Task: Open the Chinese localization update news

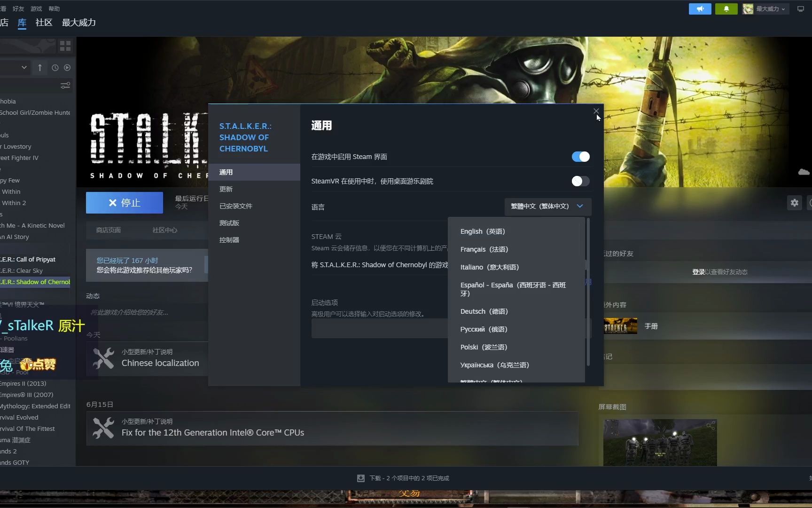Action: (x=160, y=363)
